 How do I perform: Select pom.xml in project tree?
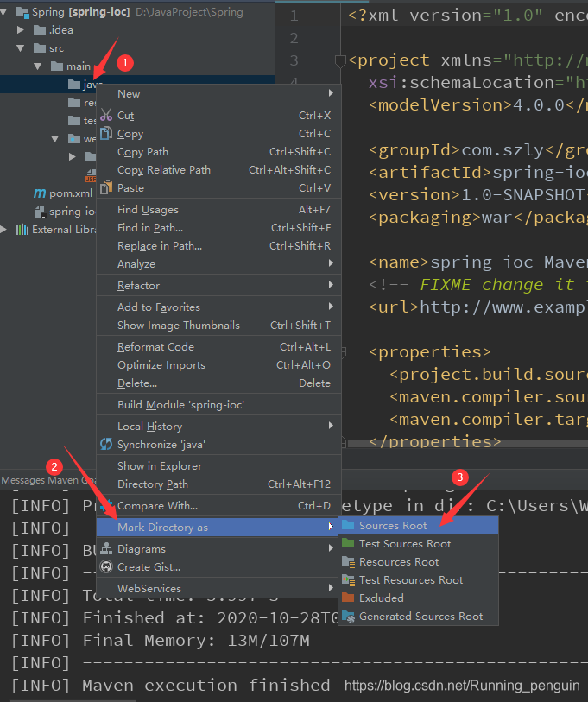click(70, 193)
